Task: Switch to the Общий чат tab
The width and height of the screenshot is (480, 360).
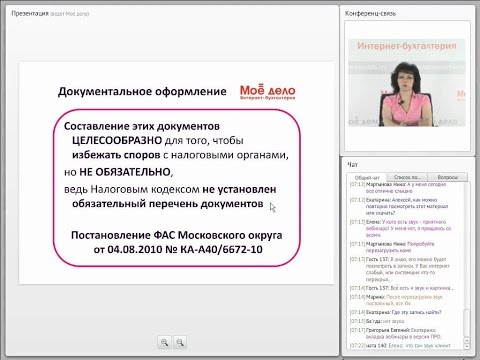Action: pos(367,177)
